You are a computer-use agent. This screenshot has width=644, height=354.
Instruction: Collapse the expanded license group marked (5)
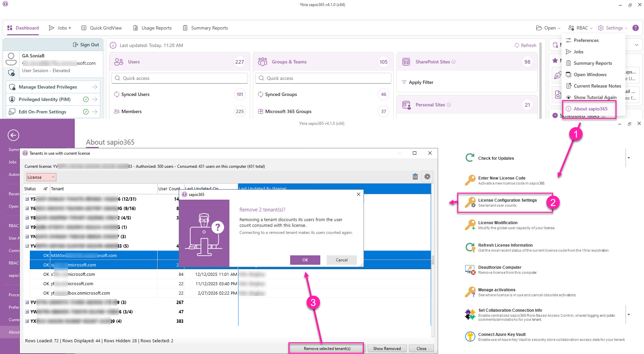(x=27, y=246)
